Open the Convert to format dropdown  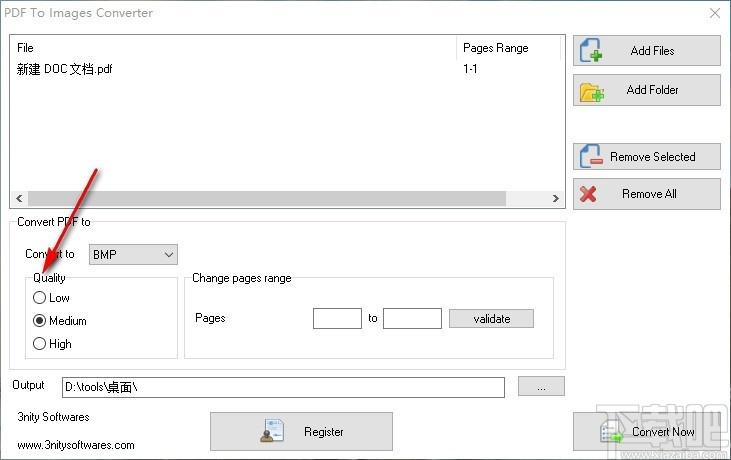pos(133,254)
